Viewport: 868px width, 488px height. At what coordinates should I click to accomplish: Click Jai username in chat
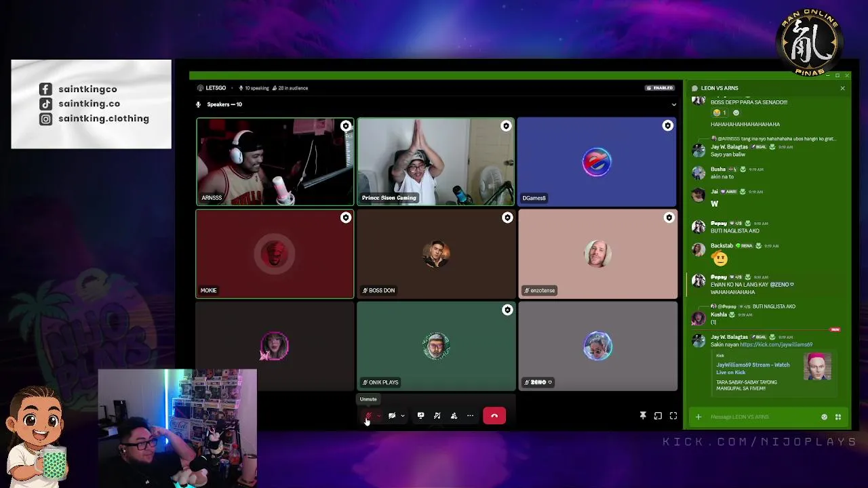(714, 192)
